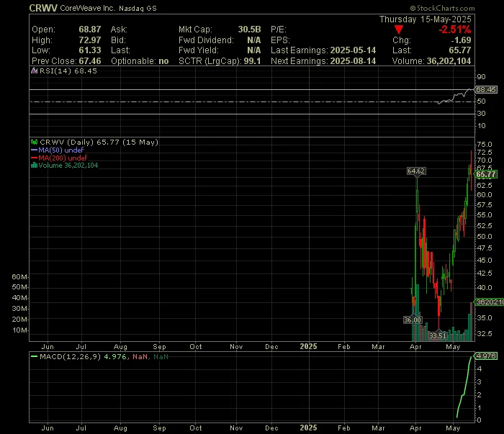This screenshot has width=504, height=434.
Task: Click the EPS: label
Action: (280, 40)
